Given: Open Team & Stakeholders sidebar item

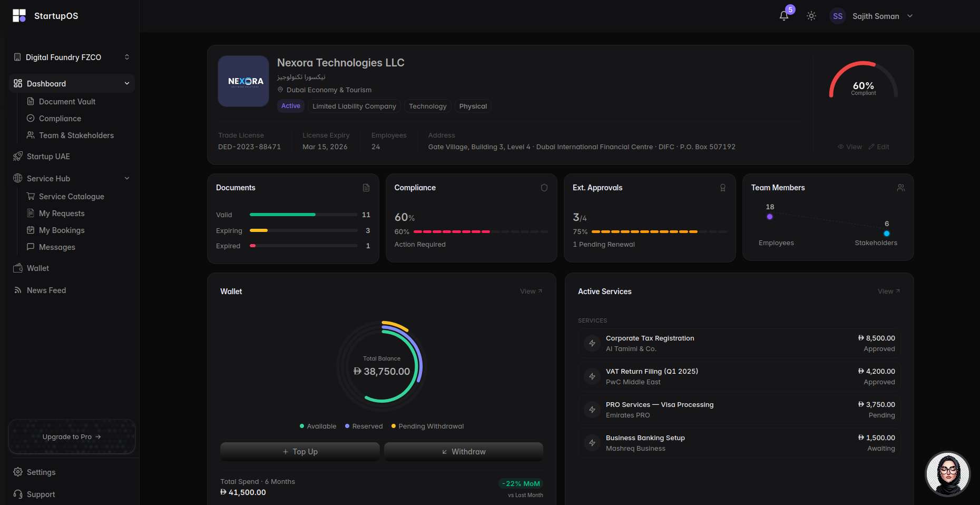Looking at the screenshot, I should click(76, 135).
